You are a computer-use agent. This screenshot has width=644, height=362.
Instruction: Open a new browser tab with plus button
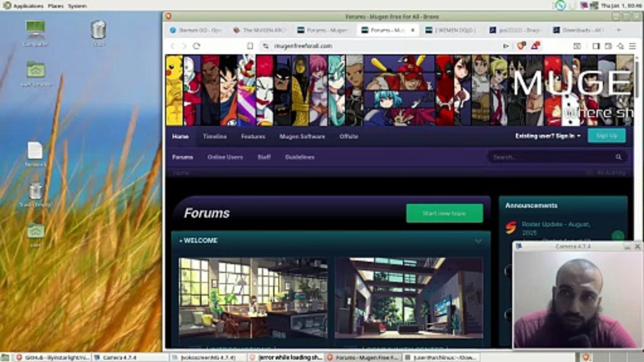(618, 30)
